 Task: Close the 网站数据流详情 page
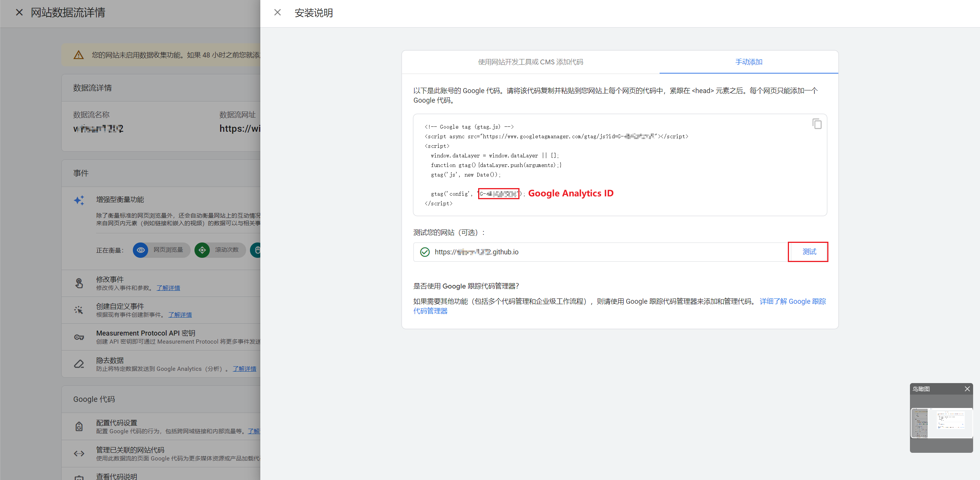pos(19,13)
